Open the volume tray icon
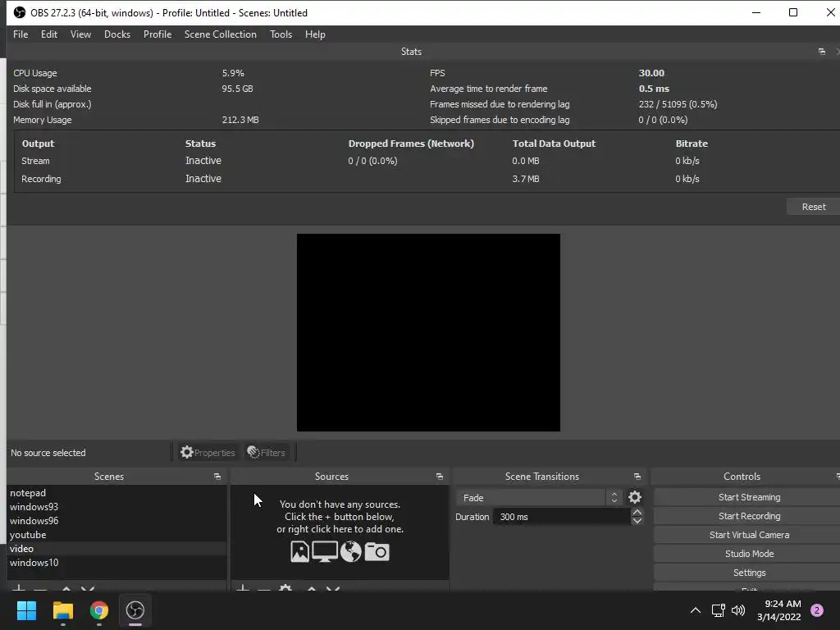The image size is (840, 630). point(738,610)
